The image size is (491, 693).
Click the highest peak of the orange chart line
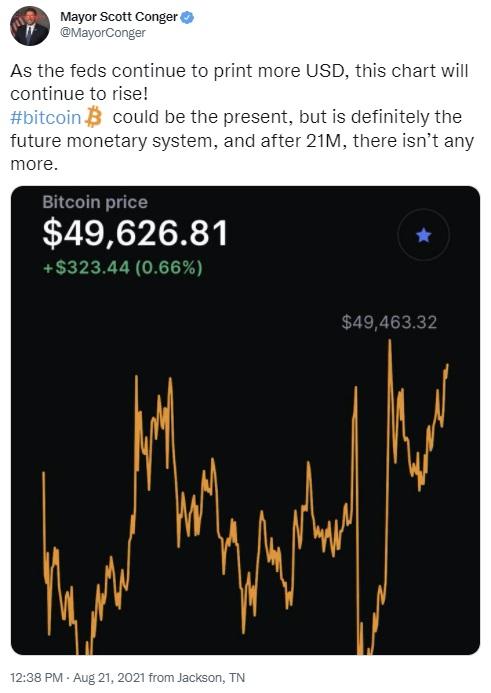(x=389, y=341)
